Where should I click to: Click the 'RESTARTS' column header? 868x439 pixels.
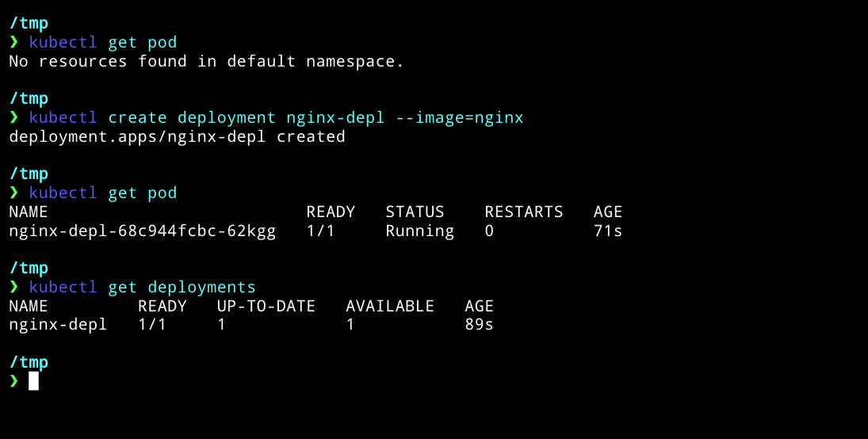pos(524,212)
